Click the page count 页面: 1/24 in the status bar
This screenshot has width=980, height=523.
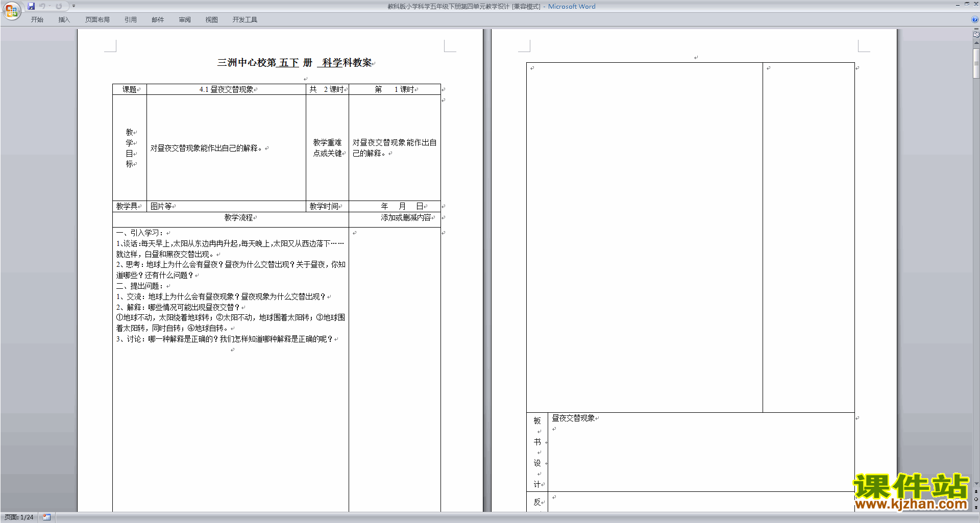[19, 517]
